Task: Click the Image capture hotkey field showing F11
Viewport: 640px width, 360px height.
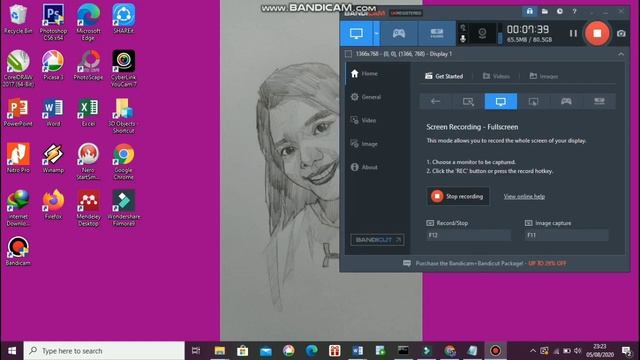Action: coord(567,235)
